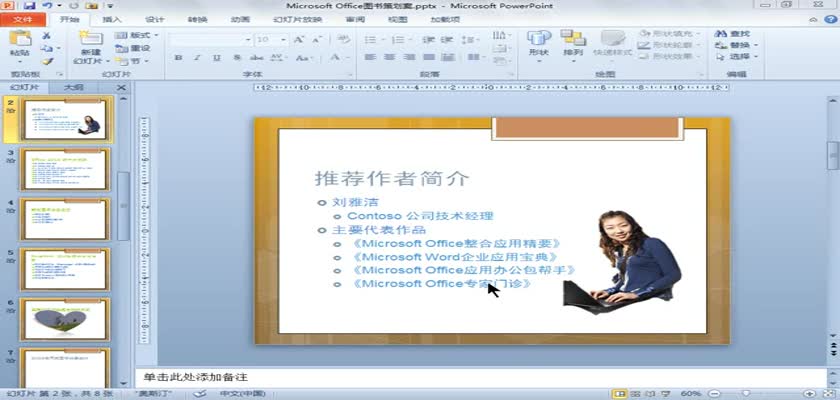840x400 pixels.
Task: Click the Decrease Indent icon
Action: 428,40
